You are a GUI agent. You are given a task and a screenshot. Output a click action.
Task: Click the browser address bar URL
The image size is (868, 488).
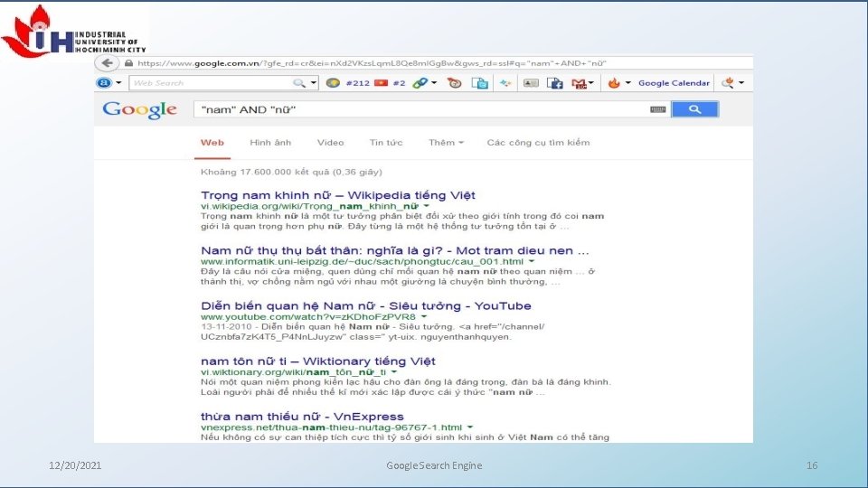pos(372,63)
